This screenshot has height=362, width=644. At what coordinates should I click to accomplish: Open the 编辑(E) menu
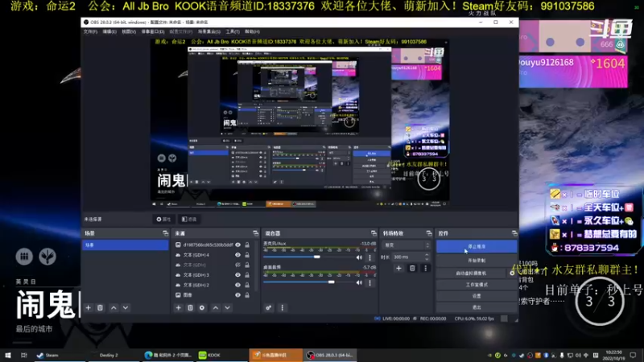[109, 31]
